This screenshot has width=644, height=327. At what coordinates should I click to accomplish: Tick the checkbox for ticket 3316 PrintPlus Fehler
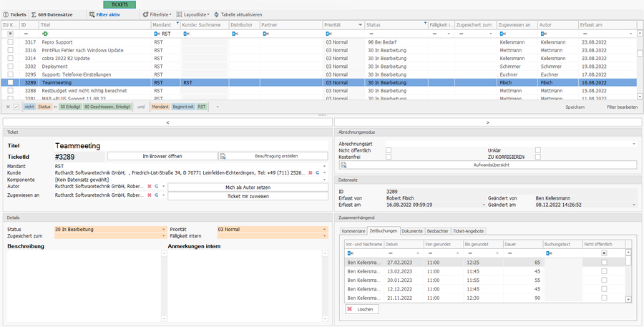[x=10, y=50]
